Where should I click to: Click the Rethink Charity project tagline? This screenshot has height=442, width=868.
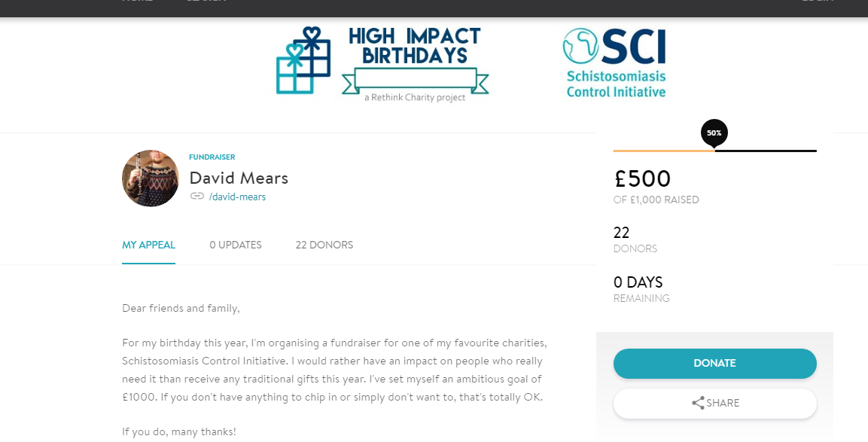pyautogui.click(x=414, y=97)
